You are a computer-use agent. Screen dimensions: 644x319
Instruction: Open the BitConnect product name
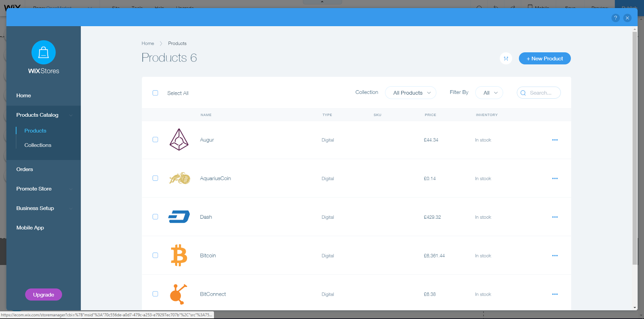[x=213, y=294]
